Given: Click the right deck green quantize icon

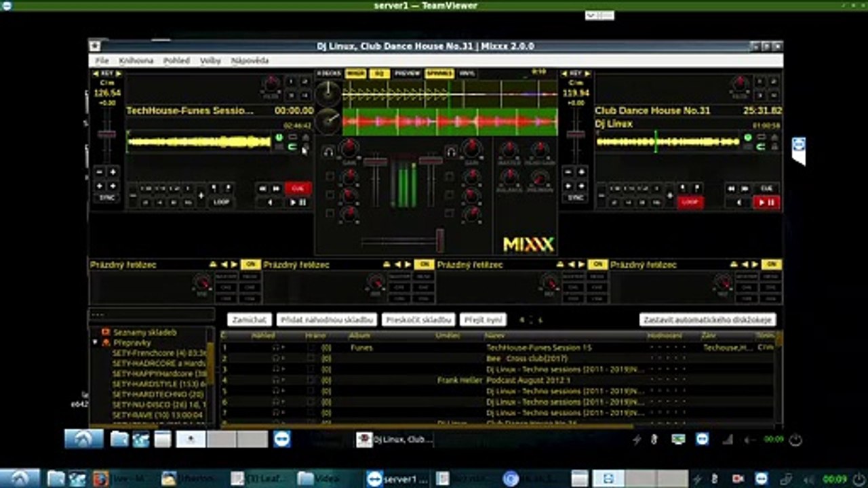Looking at the screenshot, I should click(x=748, y=138).
